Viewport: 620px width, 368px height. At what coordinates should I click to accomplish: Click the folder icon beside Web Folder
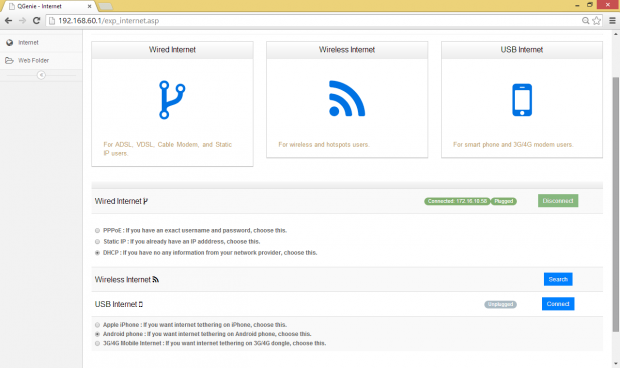tap(9, 60)
